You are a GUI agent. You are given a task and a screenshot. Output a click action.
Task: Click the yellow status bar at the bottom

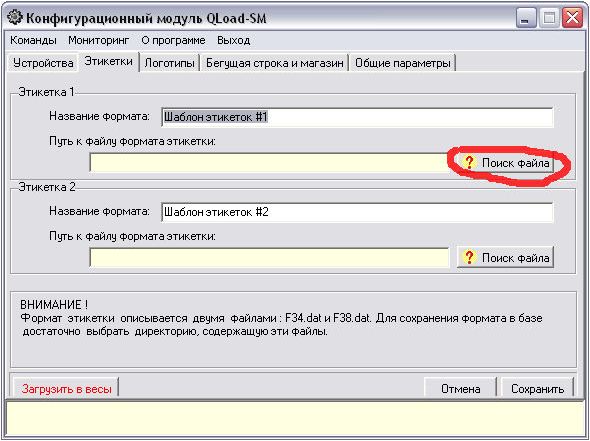pos(295,418)
